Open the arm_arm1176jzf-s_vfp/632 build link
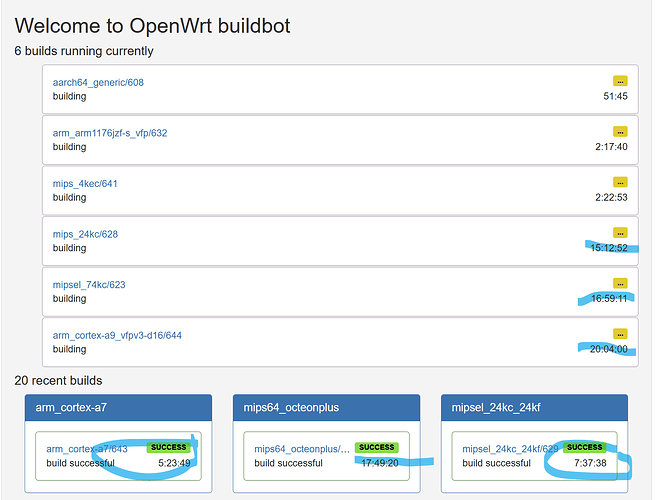 tap(110, 133)
